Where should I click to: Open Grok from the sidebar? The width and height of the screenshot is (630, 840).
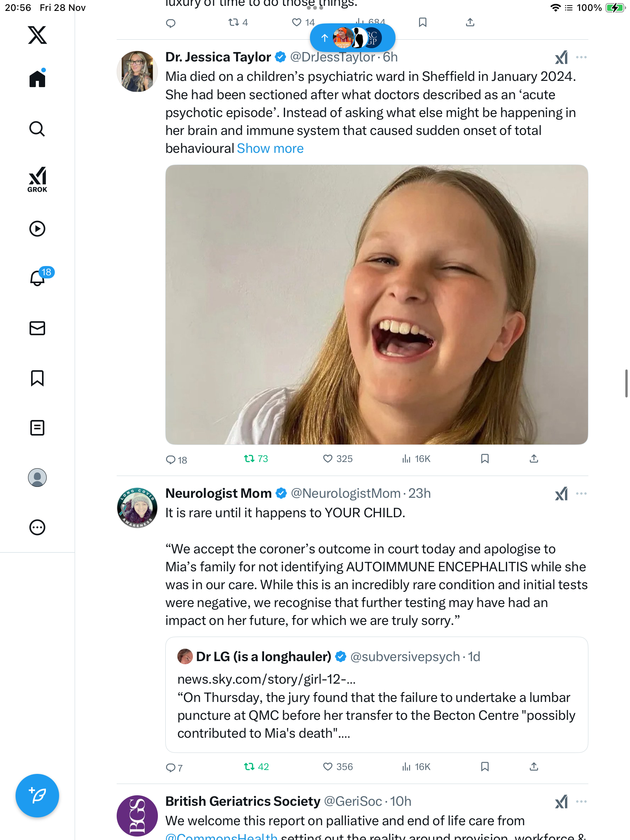click(37, 180)
